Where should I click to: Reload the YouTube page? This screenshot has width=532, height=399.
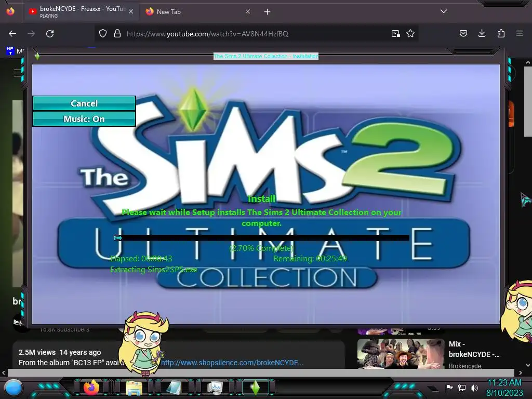tap(50, 34)
